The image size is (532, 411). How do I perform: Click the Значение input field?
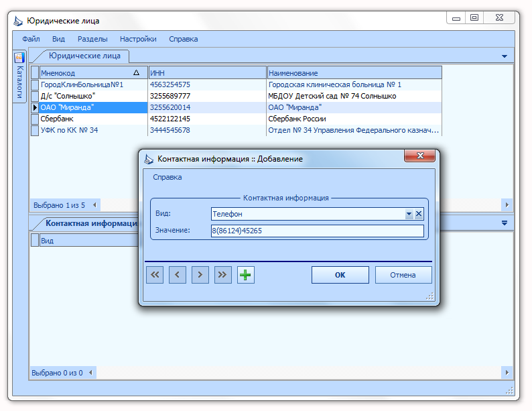317,231
